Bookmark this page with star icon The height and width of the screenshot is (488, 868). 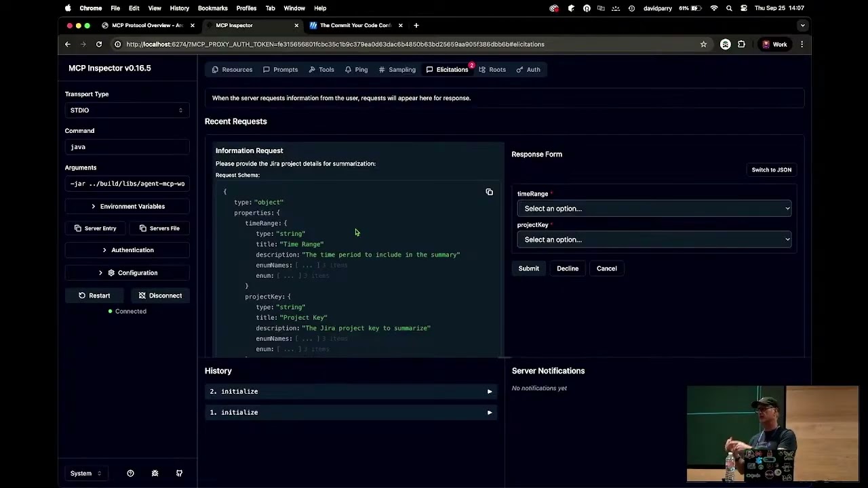[703, 44]
